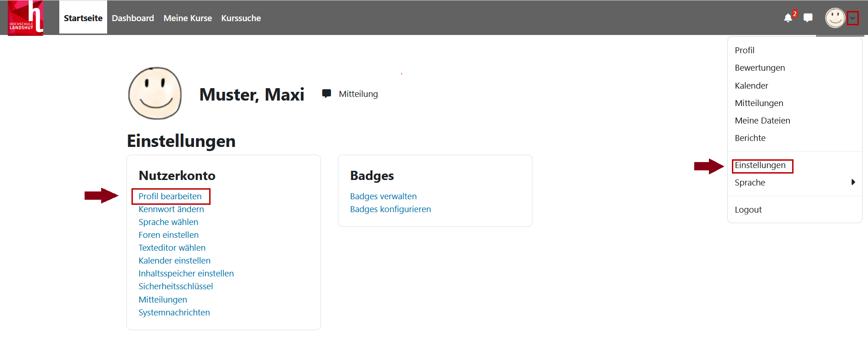Switch to the Dashboard tab

(x=133, y=18)
